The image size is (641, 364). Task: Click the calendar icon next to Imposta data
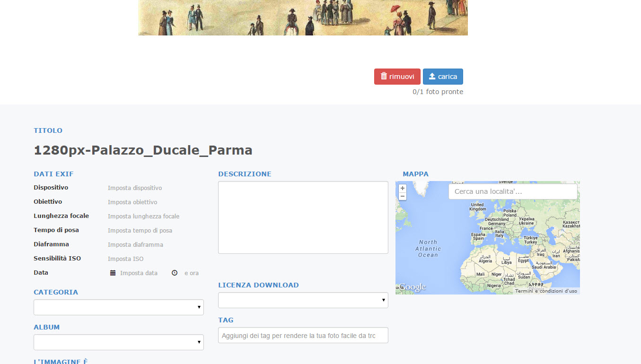tap(113, 273)
